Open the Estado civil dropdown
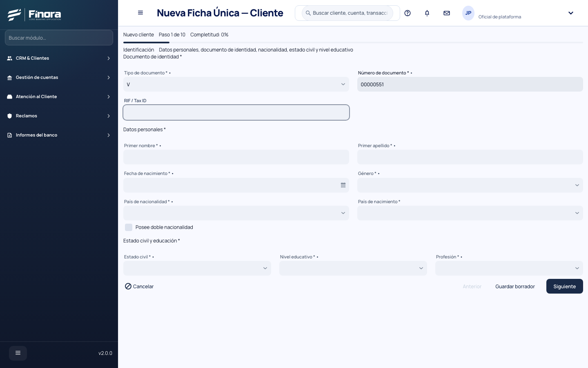Viewport: 588px width, 368px height. point(197,268)
